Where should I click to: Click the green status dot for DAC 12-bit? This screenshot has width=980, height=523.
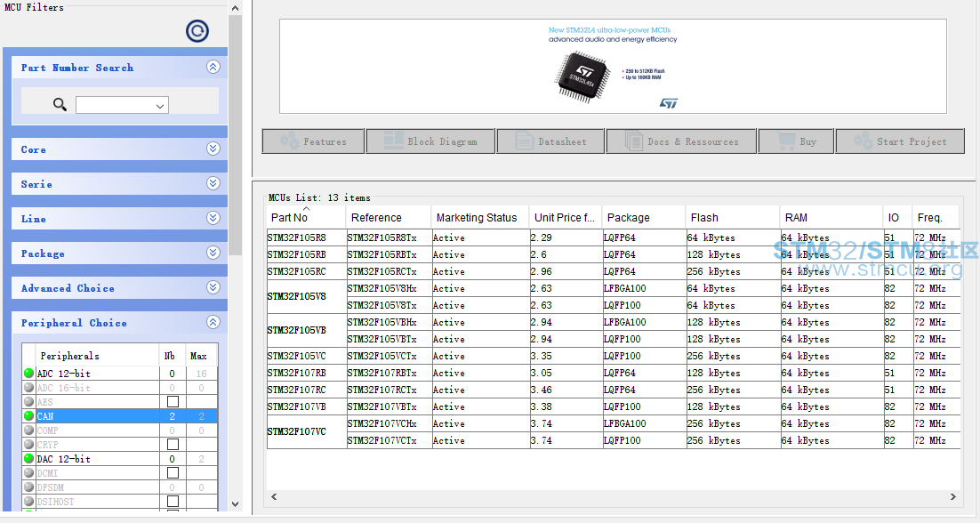[28, 458]
